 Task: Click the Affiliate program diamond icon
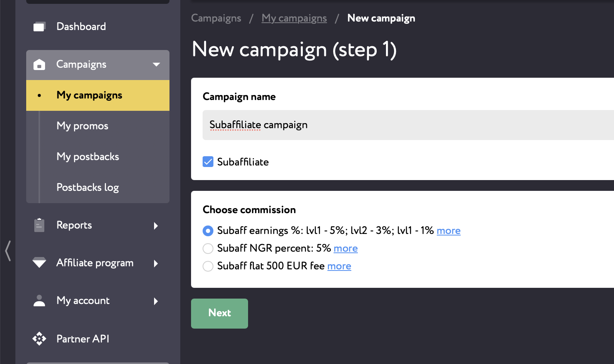[39, 262]
